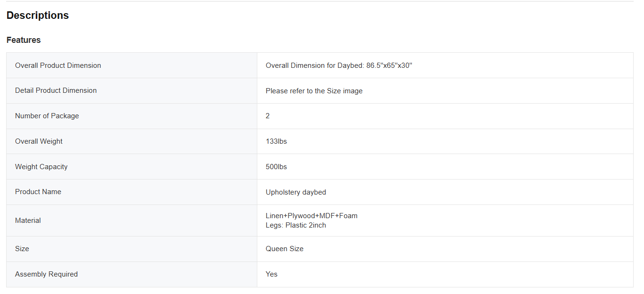
Task: Click the Linen+Plywood+MDF+Foam material text
Action: 311,216
